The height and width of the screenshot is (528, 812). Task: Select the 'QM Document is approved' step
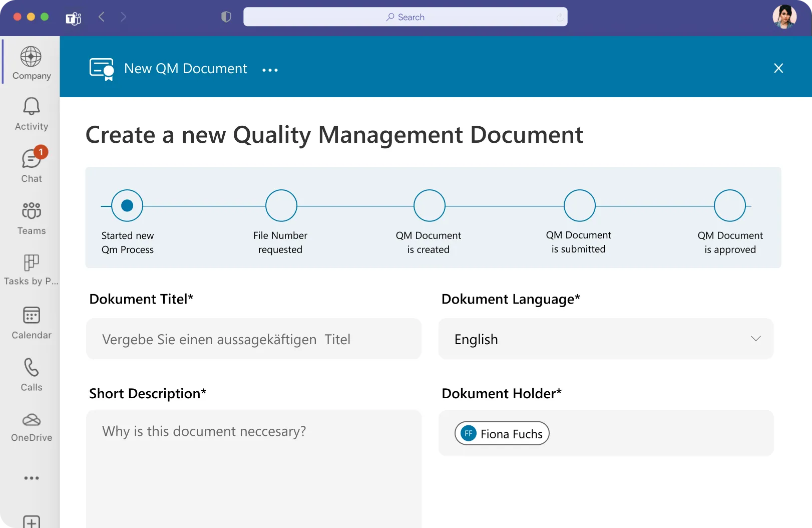[x=730, y=205]
